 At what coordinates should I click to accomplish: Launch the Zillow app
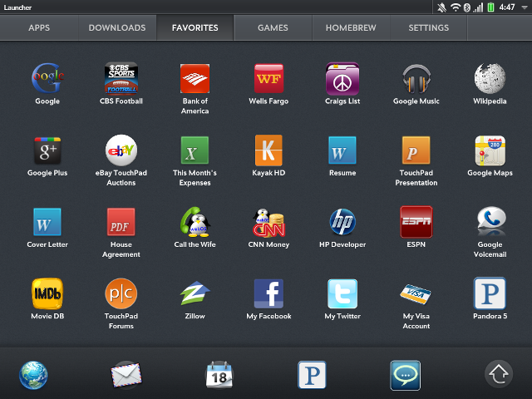tap(195, 293)
